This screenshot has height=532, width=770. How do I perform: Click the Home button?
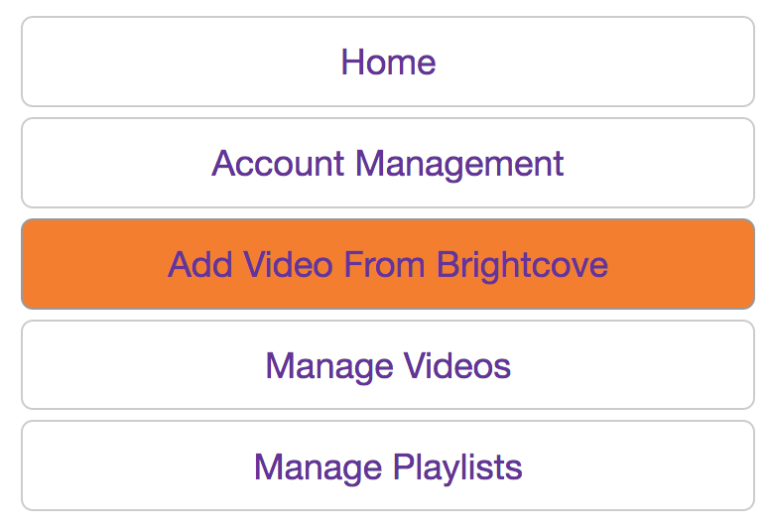[x=388, y=63]
